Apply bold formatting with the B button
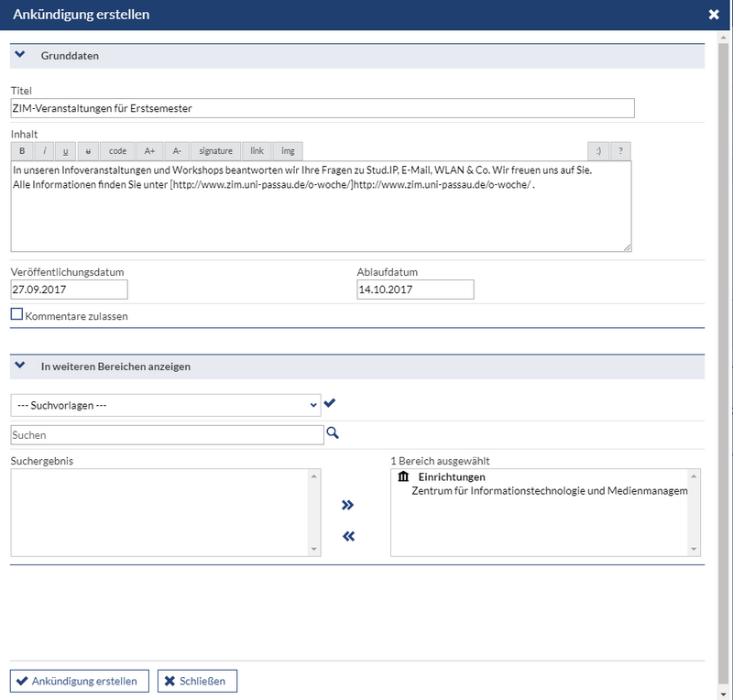The width and height of the screenshot is (733, 700). 22,151
